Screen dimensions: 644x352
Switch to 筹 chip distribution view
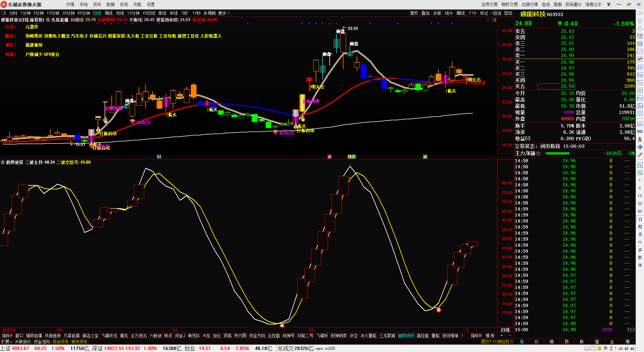[628, 342]
